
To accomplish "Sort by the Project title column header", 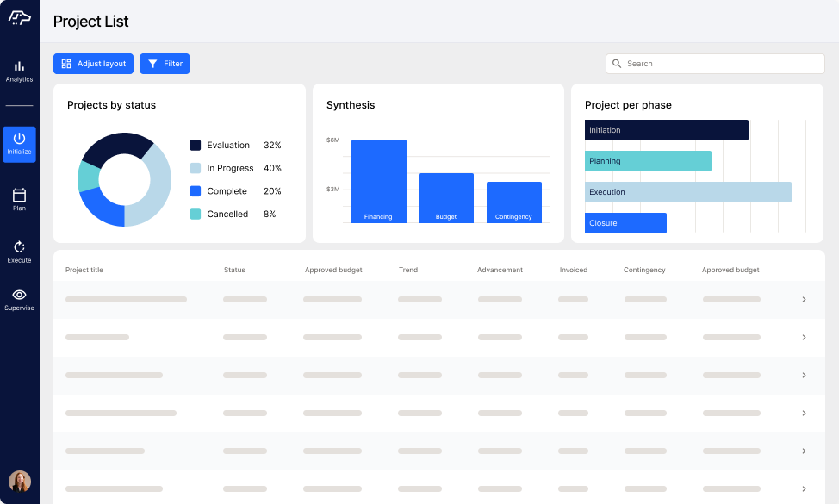I will point(84,270).
